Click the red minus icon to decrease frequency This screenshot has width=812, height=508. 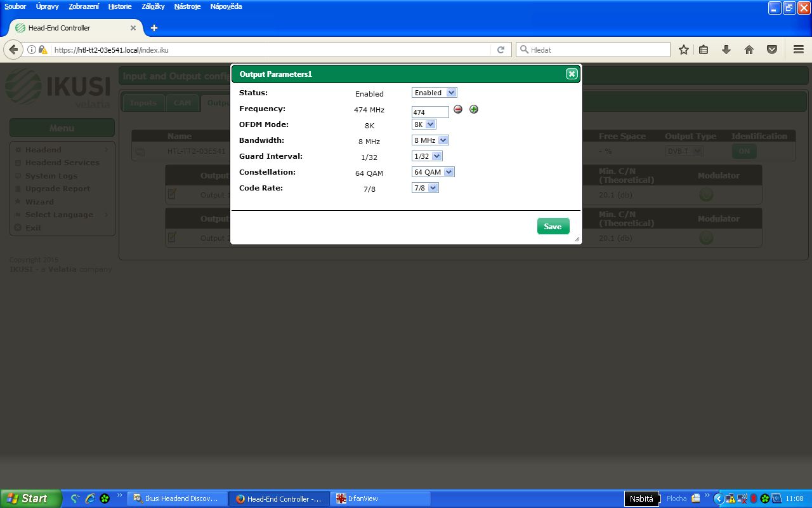pos(458,109)
